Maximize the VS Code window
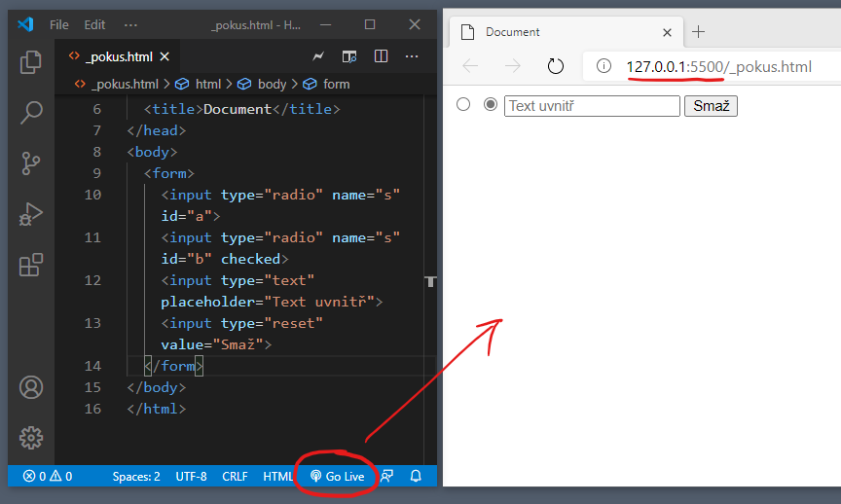 (370, 24)
